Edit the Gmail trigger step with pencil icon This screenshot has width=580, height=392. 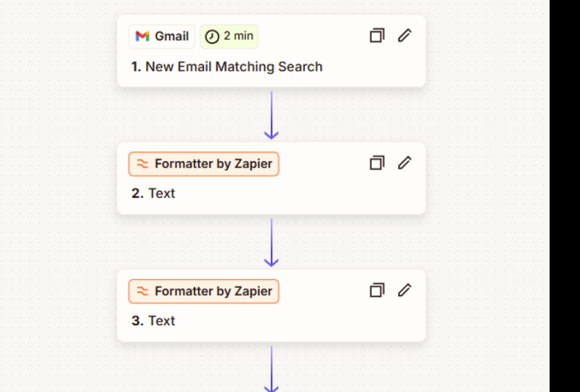coord(404,36)
